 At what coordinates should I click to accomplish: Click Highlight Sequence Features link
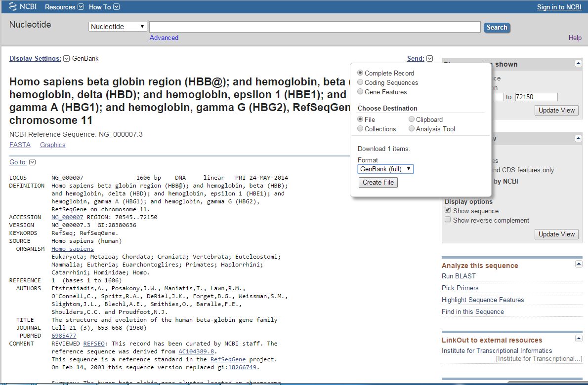point(483,300)
